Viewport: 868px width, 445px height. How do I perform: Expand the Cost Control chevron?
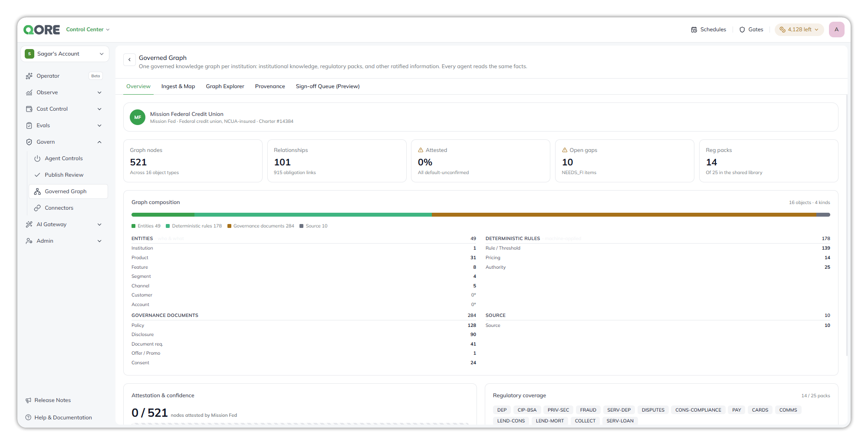(x=99, y=109)
